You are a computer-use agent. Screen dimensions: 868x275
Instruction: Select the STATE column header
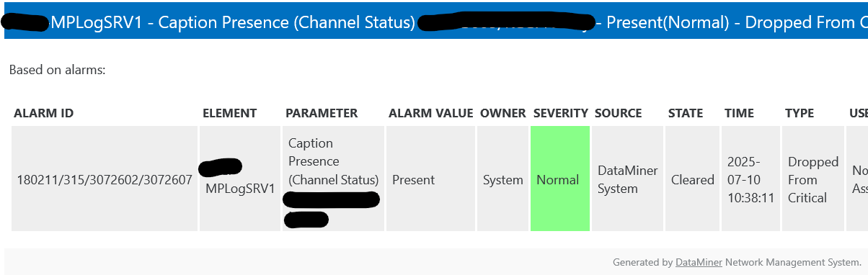(x=686, y=113)
